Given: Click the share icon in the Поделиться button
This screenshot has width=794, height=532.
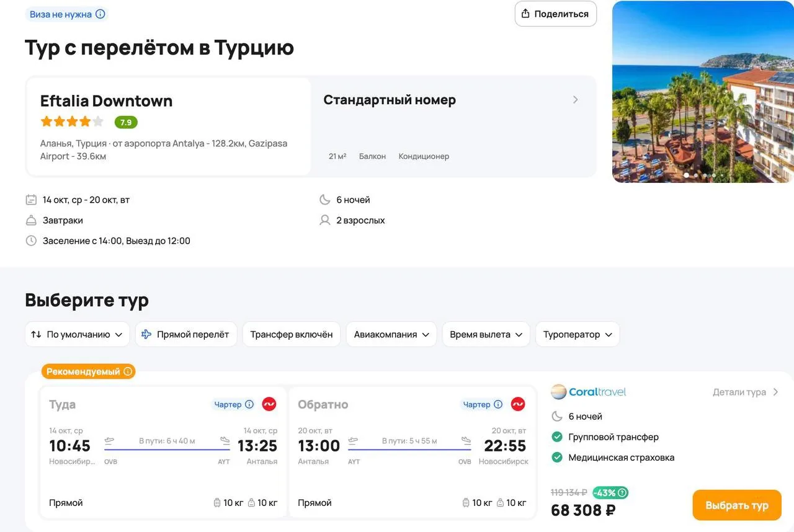Looking at the screenshot, I should 525,14.
